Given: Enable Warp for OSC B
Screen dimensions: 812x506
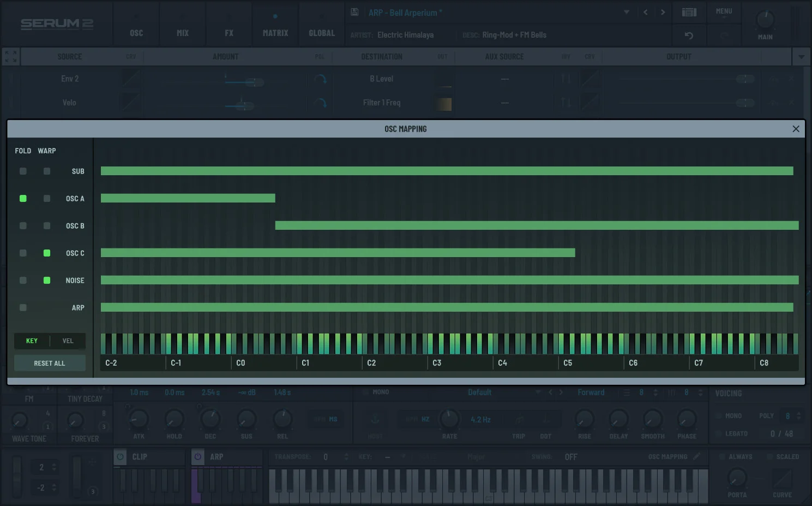Looking at the screenshot, I should click(47, 226).
